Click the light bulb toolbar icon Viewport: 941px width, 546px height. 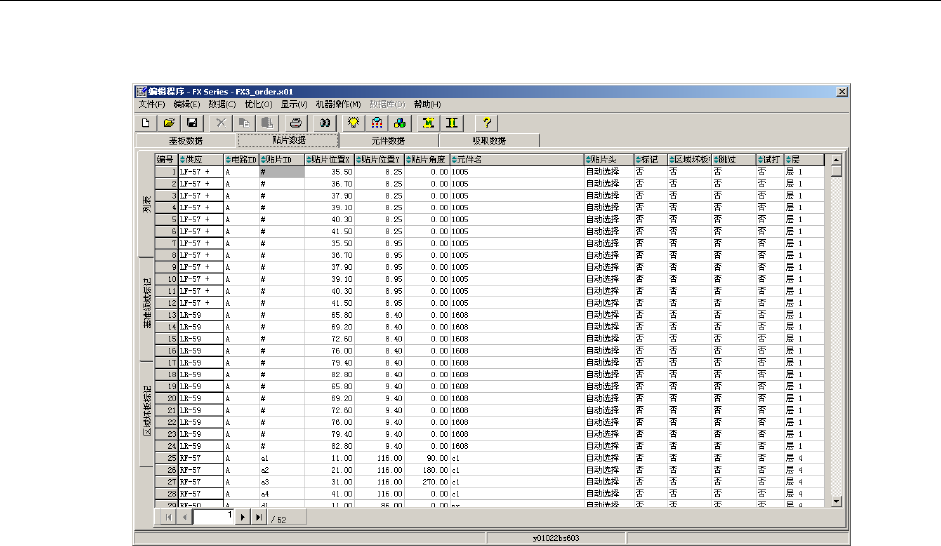[x=353, y=122]
